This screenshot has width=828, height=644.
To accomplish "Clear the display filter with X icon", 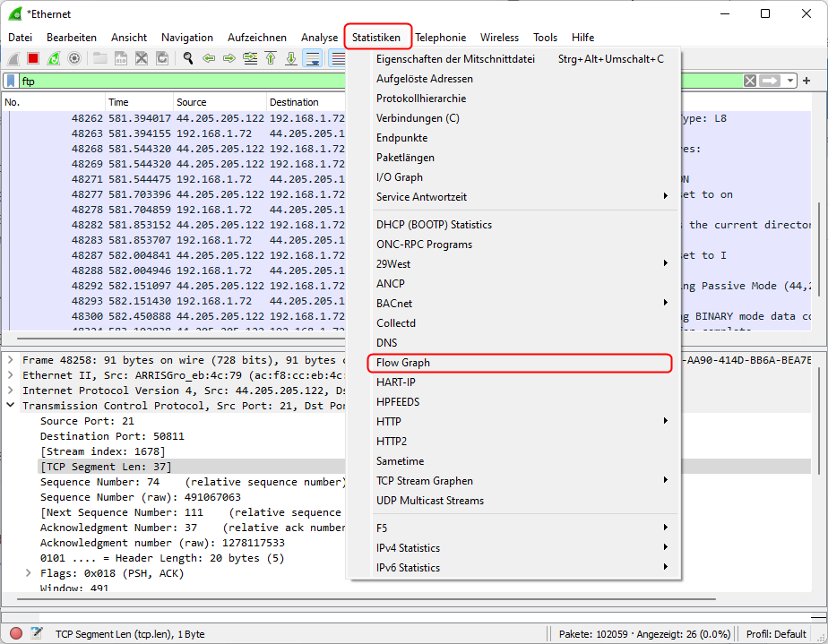I will [750, 81].
